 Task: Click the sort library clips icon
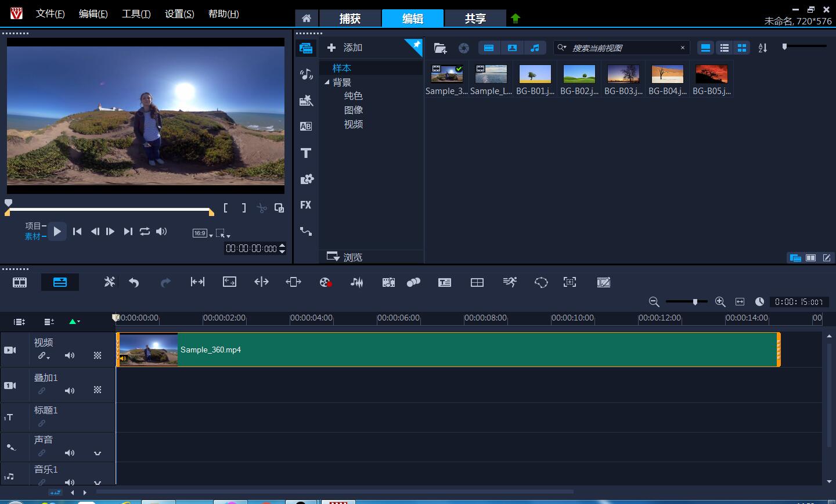tap(763, 48)
